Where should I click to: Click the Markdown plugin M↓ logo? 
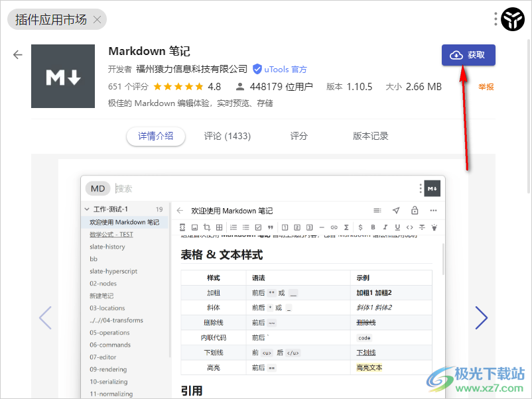pos(63,76)
